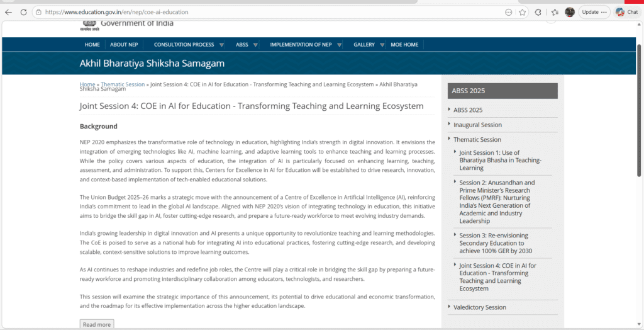Open the browser profile avatar

tap(569, 12)
